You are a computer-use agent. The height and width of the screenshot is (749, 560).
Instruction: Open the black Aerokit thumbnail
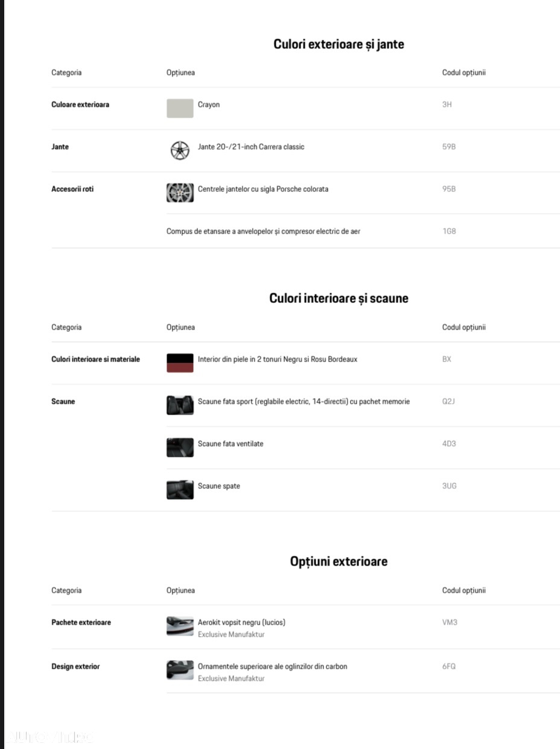(180, 626)
